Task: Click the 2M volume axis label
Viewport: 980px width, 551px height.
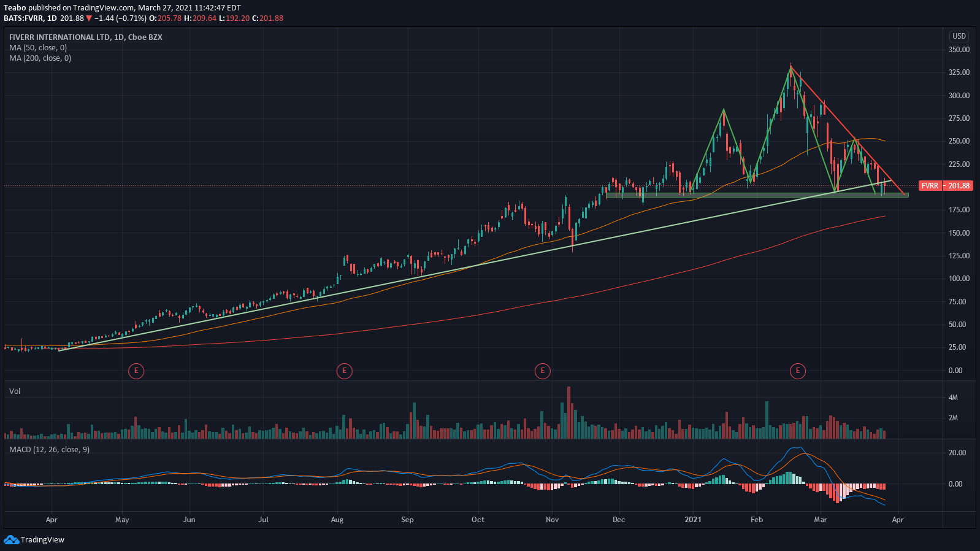Action: (953, 418)
